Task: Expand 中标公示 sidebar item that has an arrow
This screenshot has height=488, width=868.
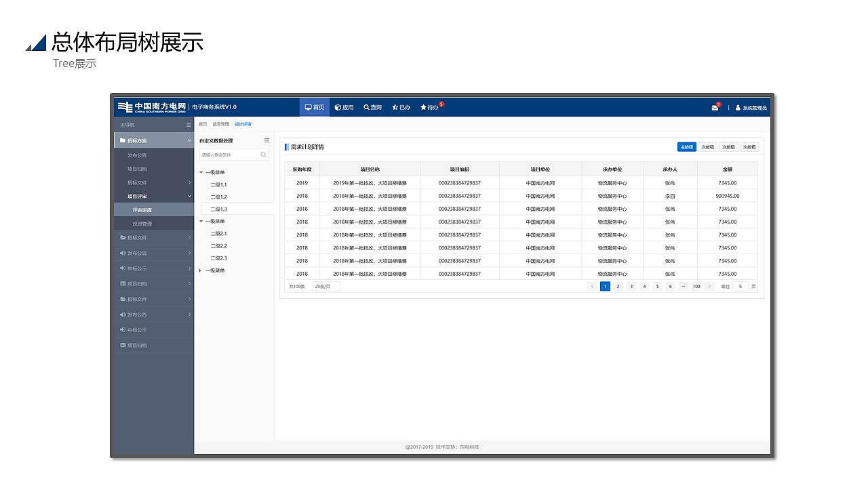Action: coord(153,268)
